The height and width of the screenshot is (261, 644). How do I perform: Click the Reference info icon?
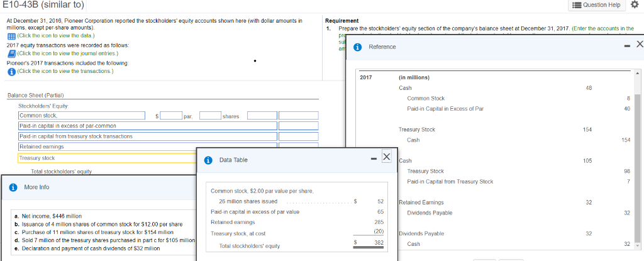coord(358,47)
